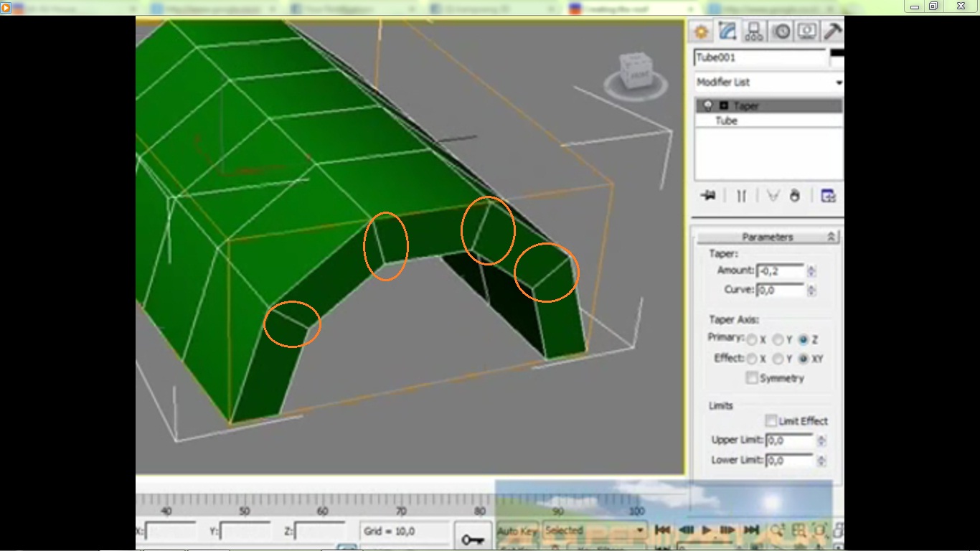Click frame 40 on the time ruler
The width and height of the screenshot is (980, 551).
click(x=166, y=512)
